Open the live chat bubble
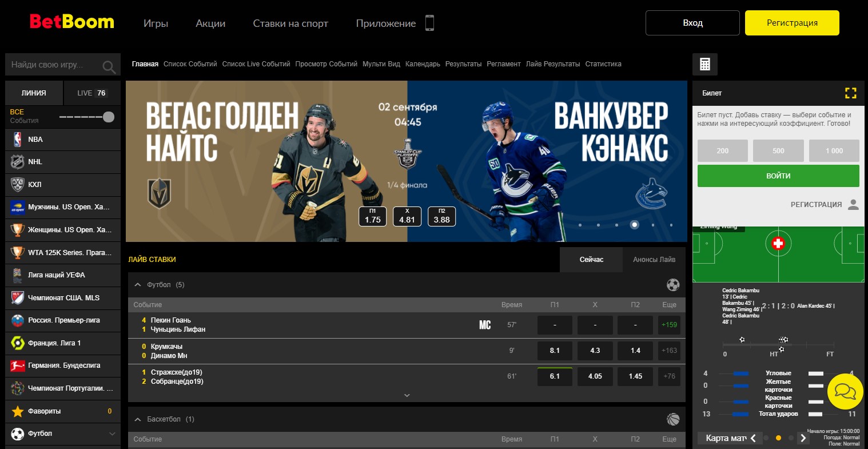The width and height of the screenshot is (868, 449). pos(845,391)
